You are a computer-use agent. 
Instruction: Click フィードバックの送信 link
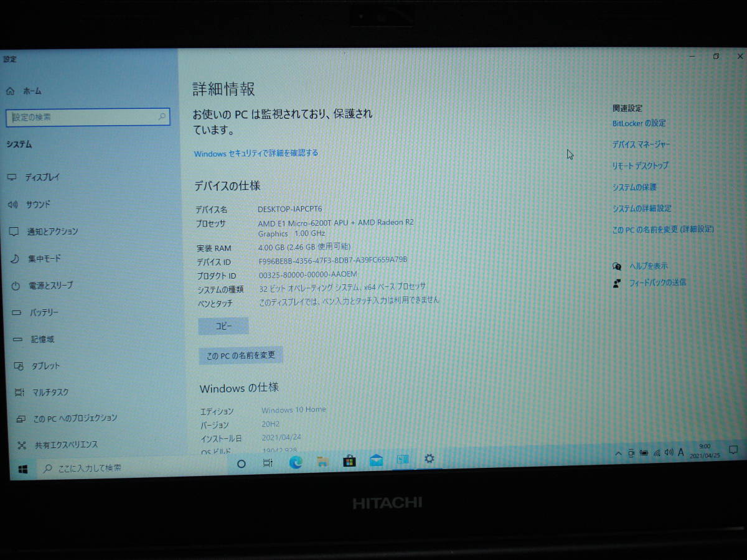(657, 282)
